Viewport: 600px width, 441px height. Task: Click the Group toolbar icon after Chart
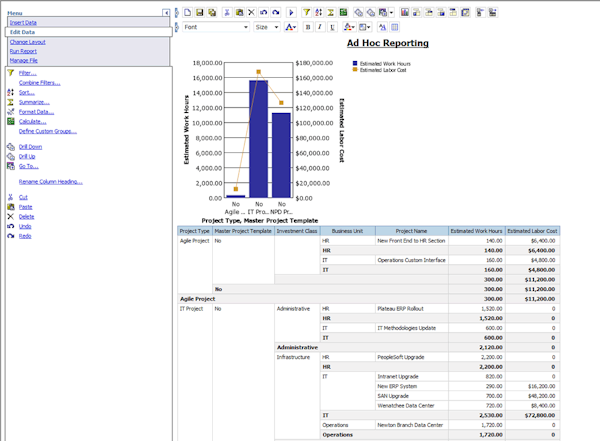tap(417, 13)
